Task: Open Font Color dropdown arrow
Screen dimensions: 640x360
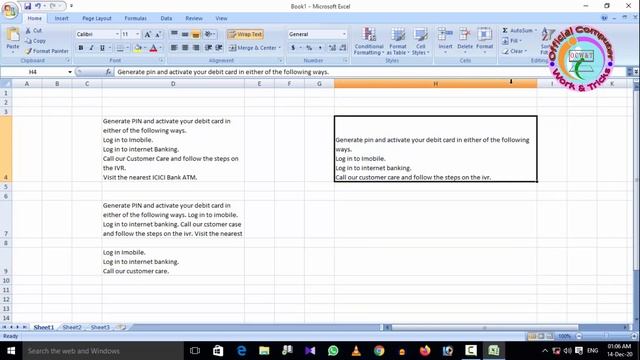Action: [x=160, y=48]
